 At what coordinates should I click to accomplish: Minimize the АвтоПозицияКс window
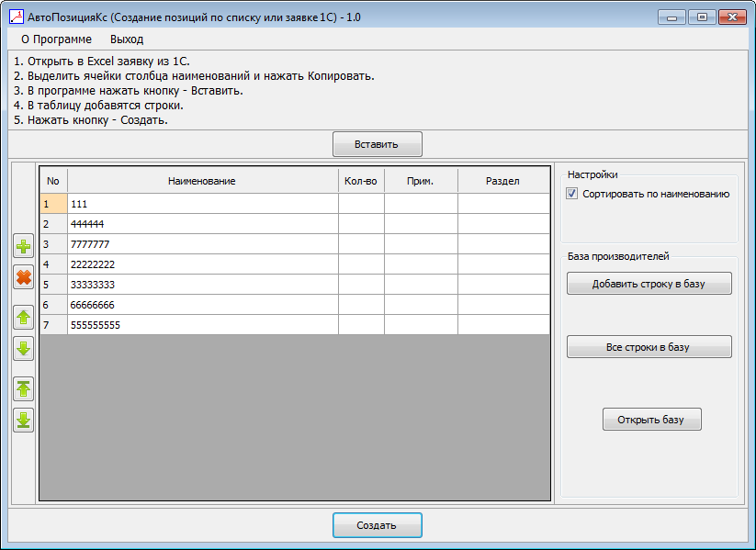[x=671, y=17]
